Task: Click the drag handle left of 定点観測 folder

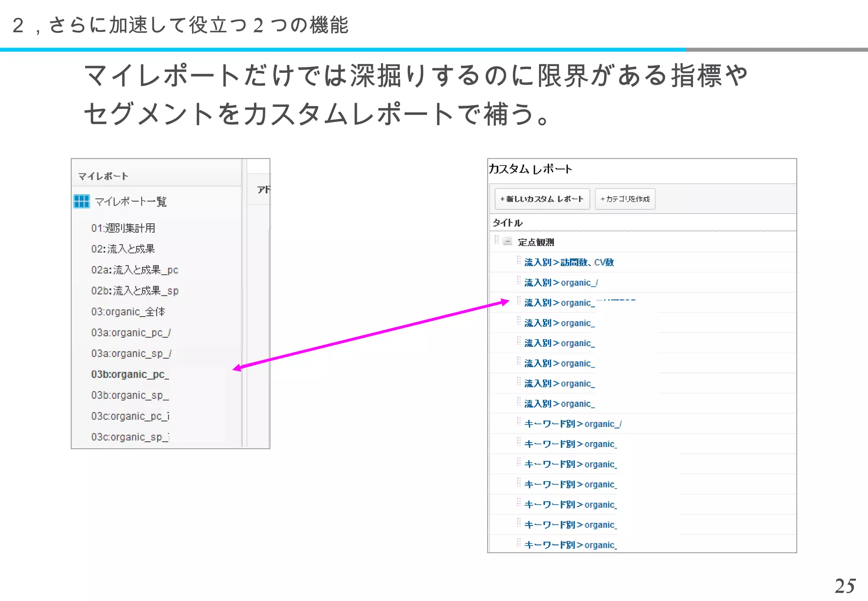Action: tap(496, 240)
